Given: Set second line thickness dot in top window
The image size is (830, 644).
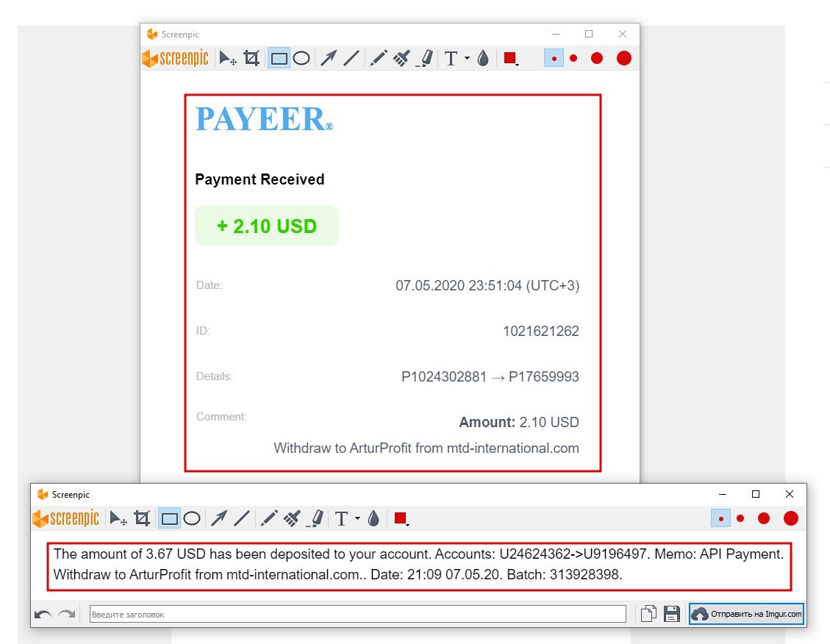Looking at the screenshot, I should click(574, 58).
